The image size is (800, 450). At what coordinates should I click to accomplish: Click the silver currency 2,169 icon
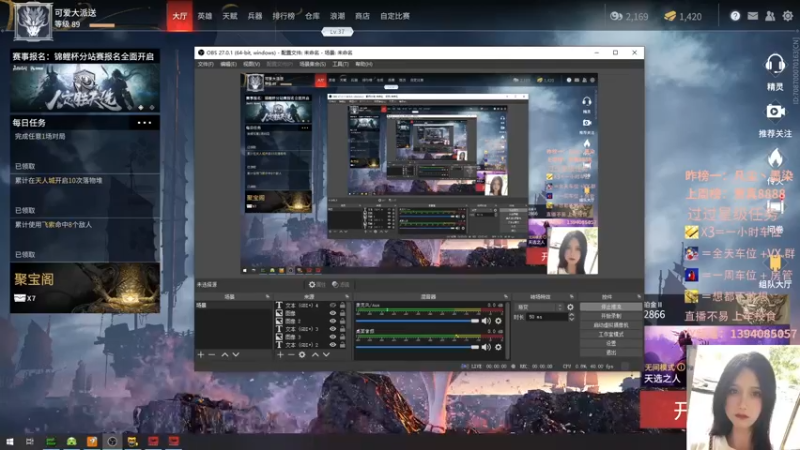click(616, 16)
